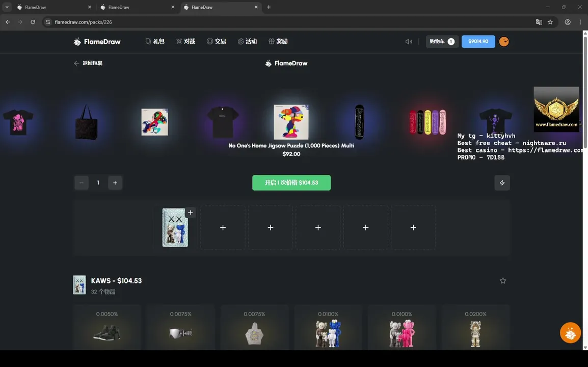Viewport: 588px width, 367px height.
Task: Open the 购物车 shopping cart
Action: point(442,42)
